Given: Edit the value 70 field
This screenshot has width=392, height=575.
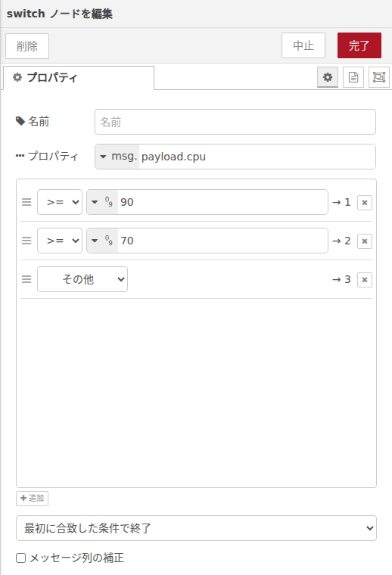Looking at the screenshot, I should (222, 241).
